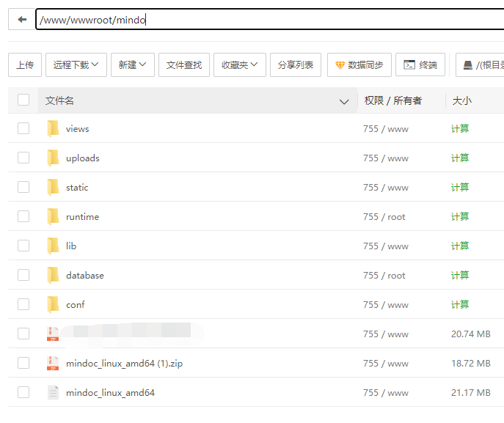
Task: Toggle the select-all checkbox in header
Action: (x=23, y=100)
